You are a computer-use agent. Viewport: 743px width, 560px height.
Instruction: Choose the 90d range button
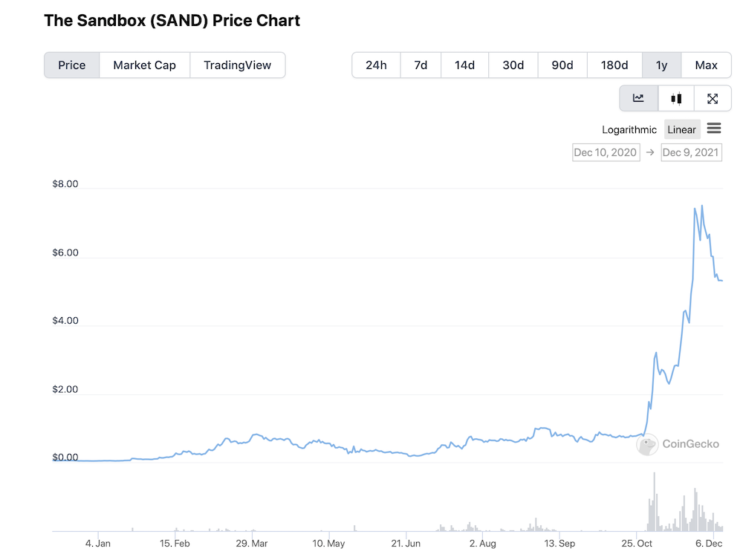point(562,65)
